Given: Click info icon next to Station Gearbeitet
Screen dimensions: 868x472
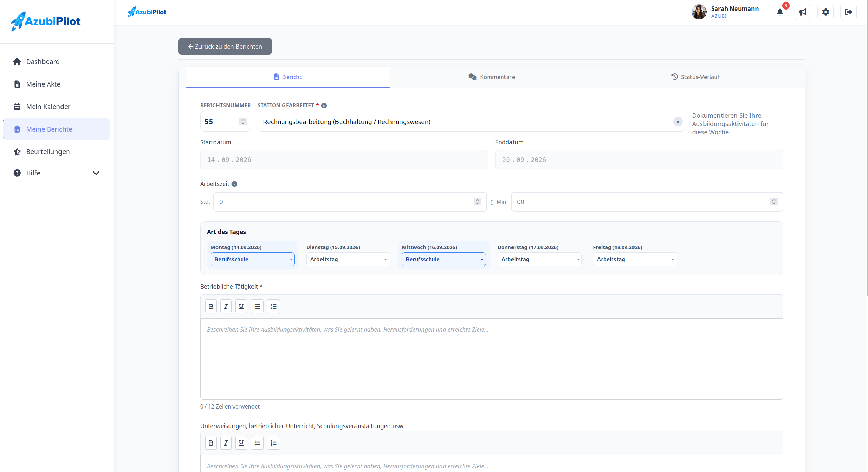Looking at the screenshot, I should pyautogui.click(x=324, y=106).
